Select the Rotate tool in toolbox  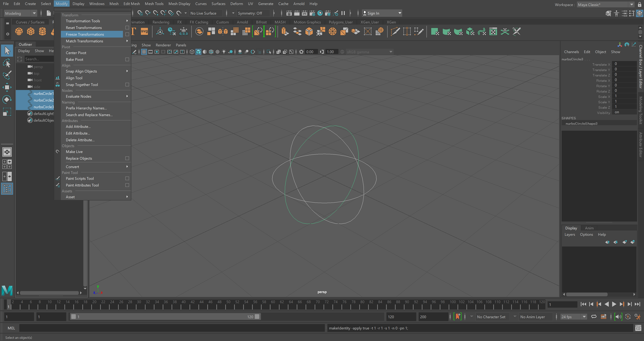click(7, 99)
